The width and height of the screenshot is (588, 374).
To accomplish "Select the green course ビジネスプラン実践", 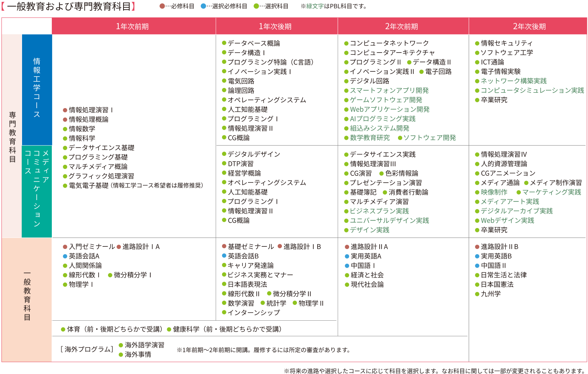I will coord(377,211).
